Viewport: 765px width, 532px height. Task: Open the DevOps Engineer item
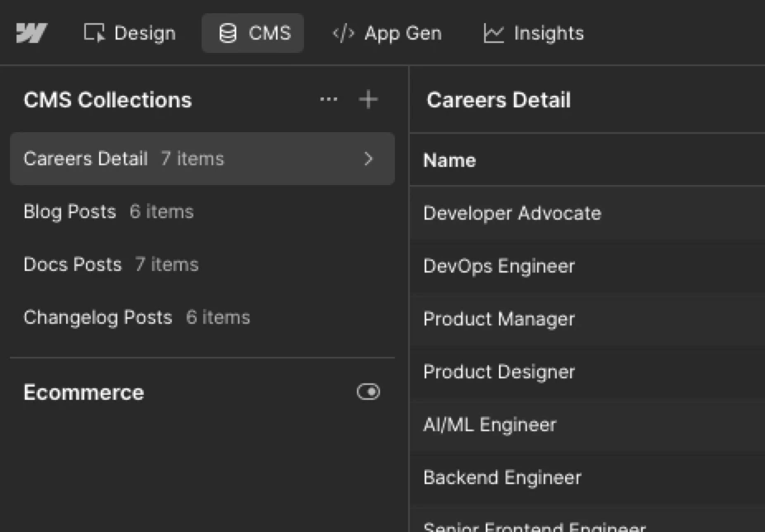click(499, 266)
